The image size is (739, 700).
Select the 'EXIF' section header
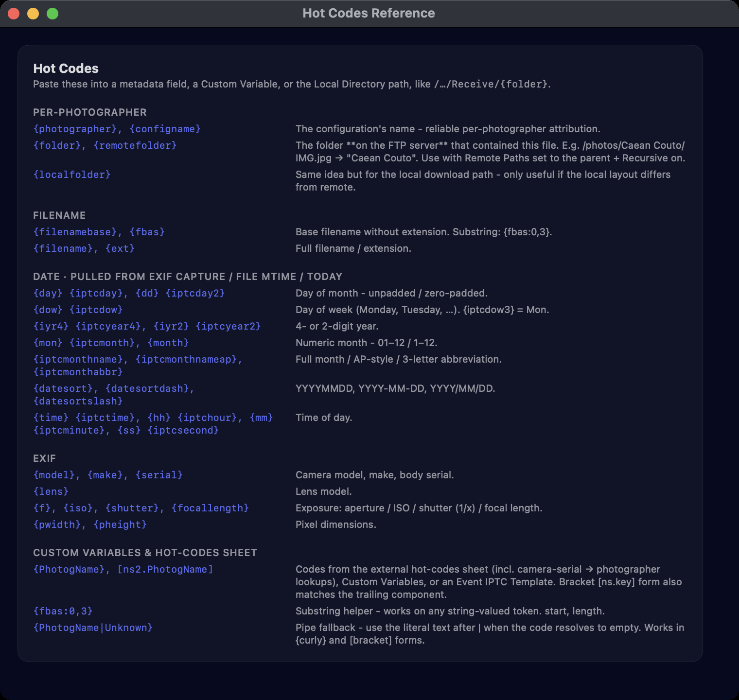pos(44,458)
